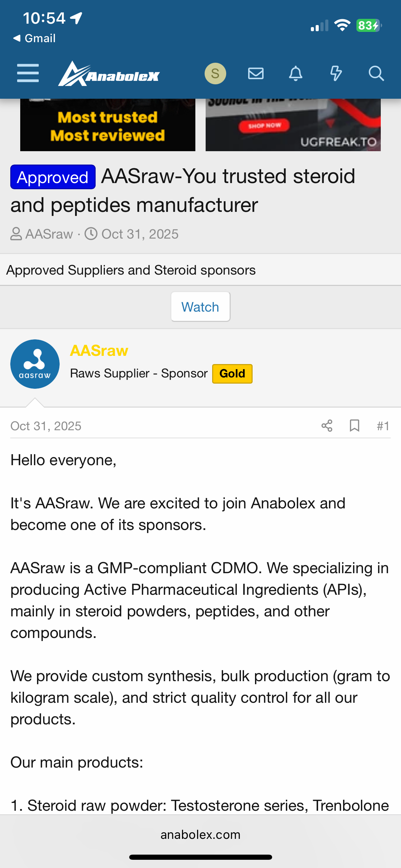Image resolution: width=401 pixels, height=868 pixels.
Task: Open the hamburger navigation menu
Action: click(x=28, y=73)
